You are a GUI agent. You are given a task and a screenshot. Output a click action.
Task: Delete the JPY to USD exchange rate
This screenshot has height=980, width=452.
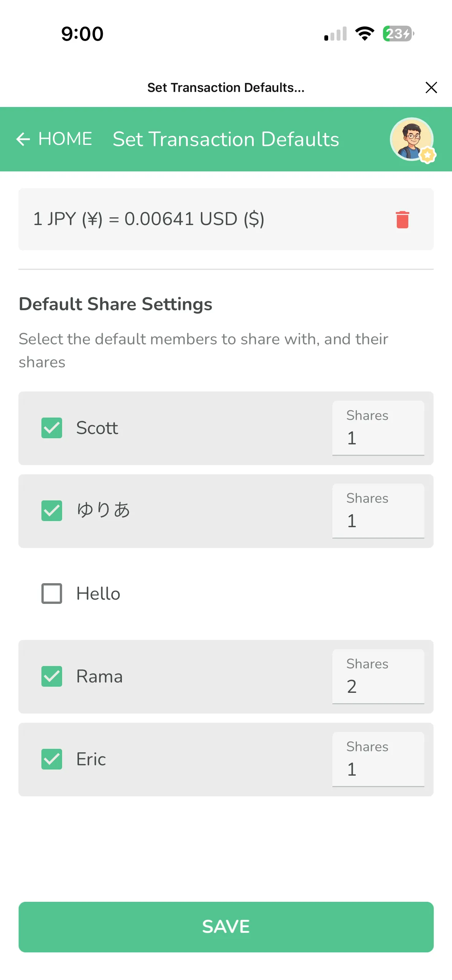point(402,220)
